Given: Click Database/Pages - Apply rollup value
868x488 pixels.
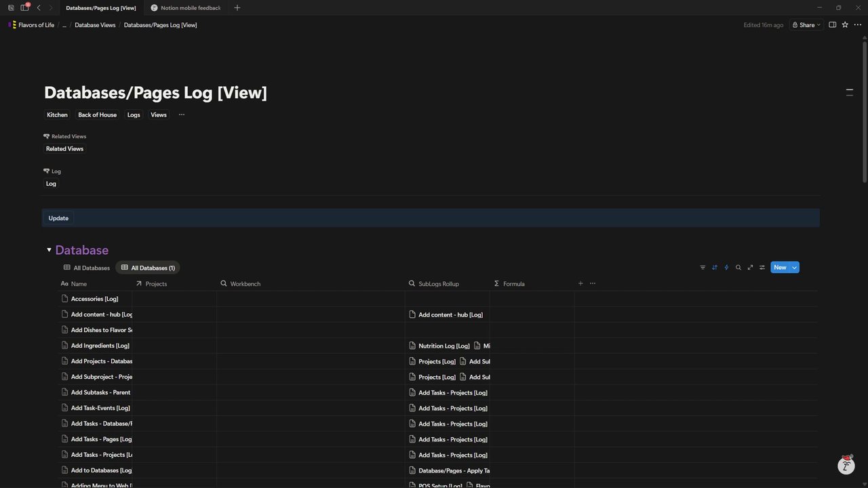Looking at the screenshot, I should (450, 470).
